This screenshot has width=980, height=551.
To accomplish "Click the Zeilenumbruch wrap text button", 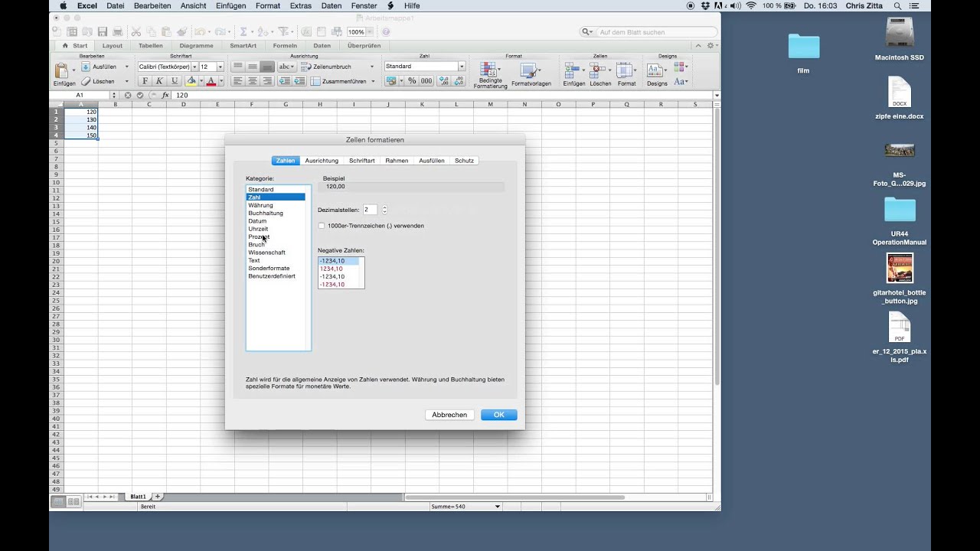I will [326, 67].
